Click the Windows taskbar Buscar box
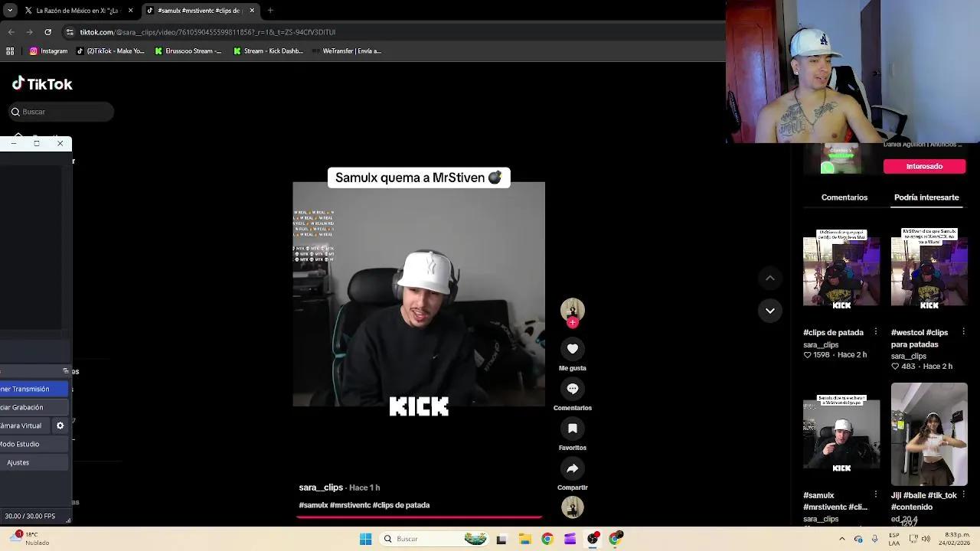 tap(436, 539)
